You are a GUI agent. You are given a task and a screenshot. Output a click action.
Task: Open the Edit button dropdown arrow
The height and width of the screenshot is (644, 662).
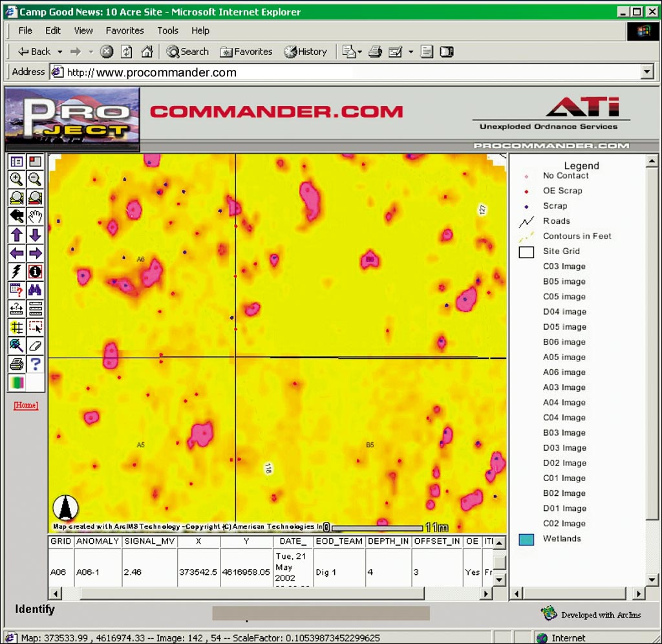click(x=411, y=52)
